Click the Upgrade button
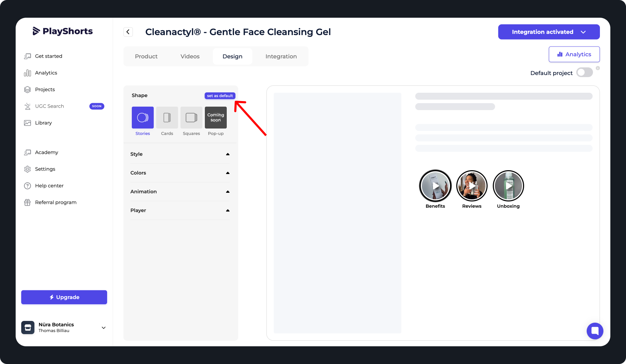The width and height of the screenshot is (626, 364). [x=64, y=297]
